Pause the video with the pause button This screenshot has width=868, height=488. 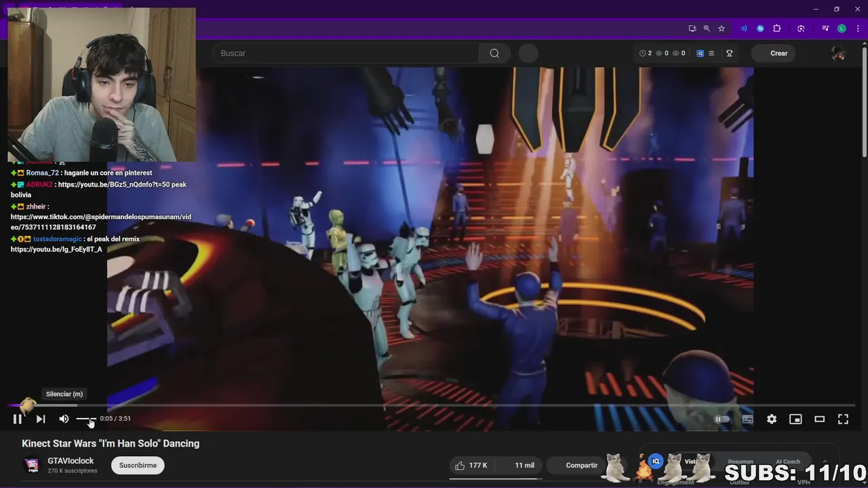[x=18, y=419]
